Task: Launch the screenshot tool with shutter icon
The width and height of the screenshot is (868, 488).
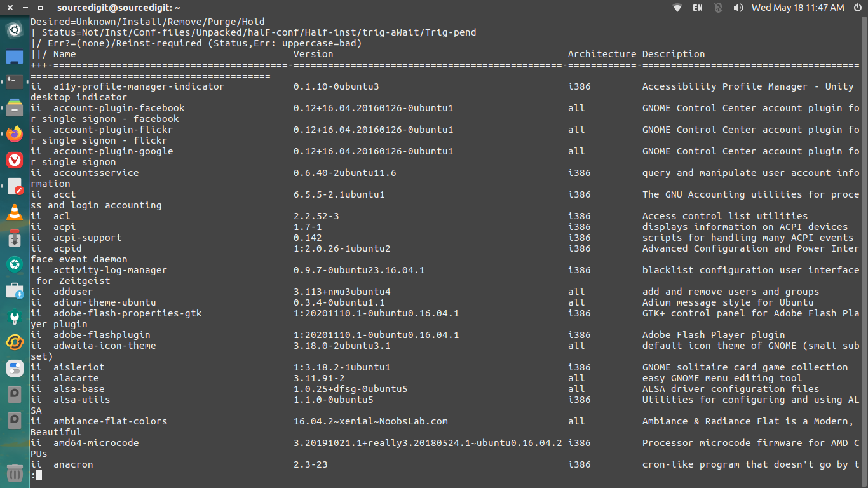Action: 14,264
